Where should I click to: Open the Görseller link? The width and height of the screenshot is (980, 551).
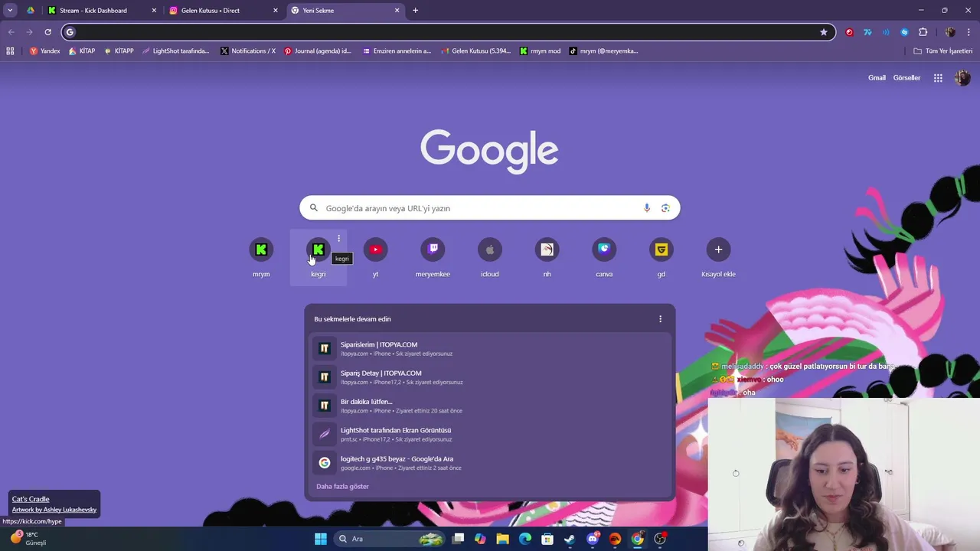[x=906, y=78]
